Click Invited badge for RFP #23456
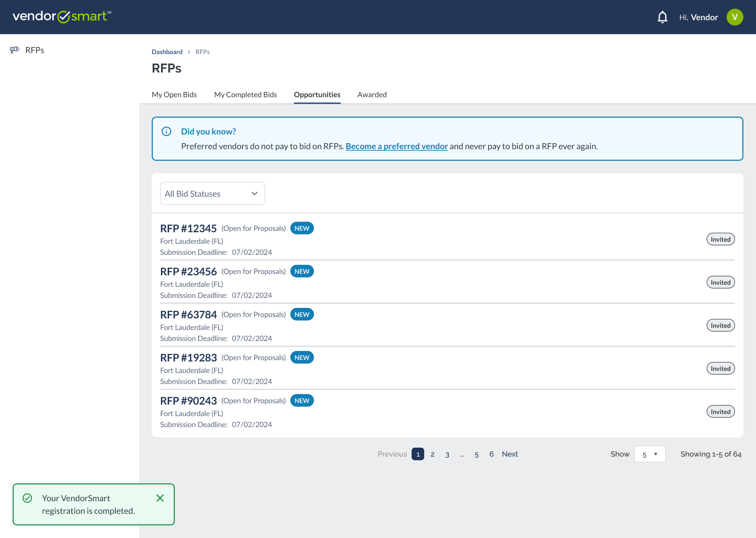Viewport: 756px width, 538px height. [x=720, y=282]
